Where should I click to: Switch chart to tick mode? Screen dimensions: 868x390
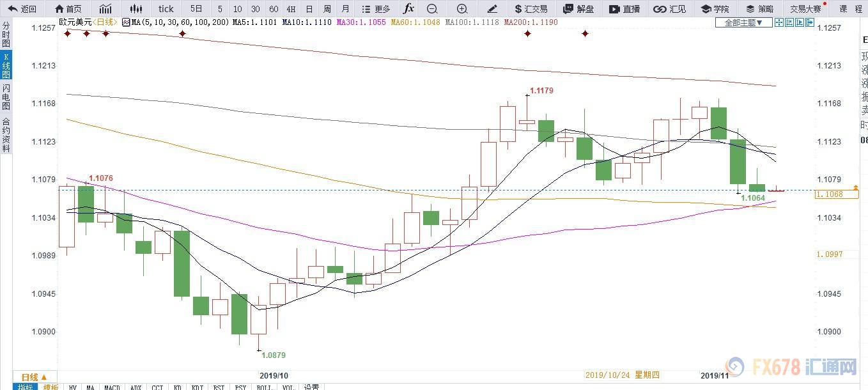click(x=166, y=9)
